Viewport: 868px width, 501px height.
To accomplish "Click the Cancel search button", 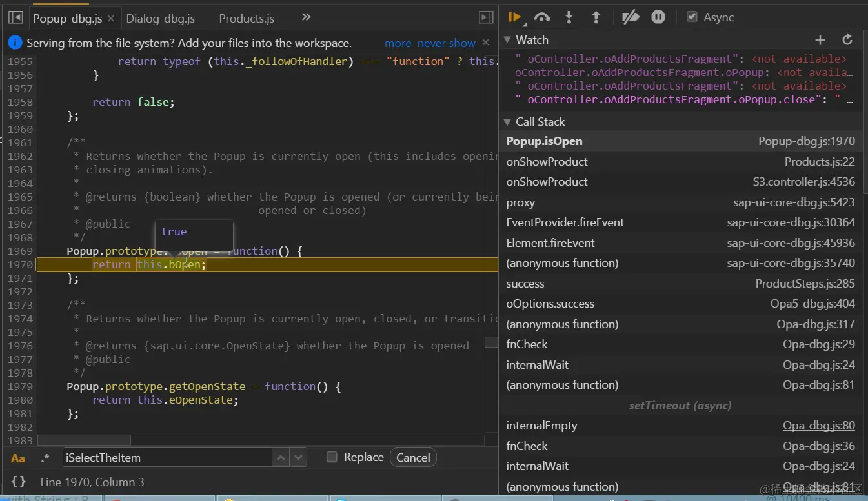I will click(413, 458).
